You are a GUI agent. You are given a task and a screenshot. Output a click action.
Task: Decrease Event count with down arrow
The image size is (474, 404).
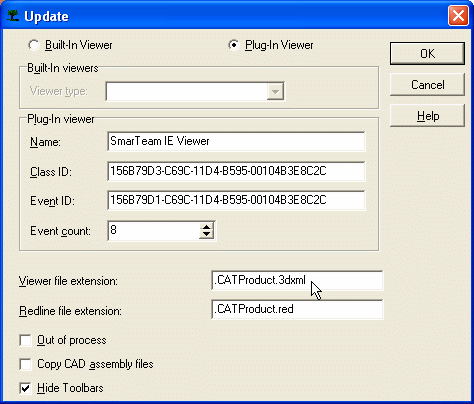[x=207, y=235]
